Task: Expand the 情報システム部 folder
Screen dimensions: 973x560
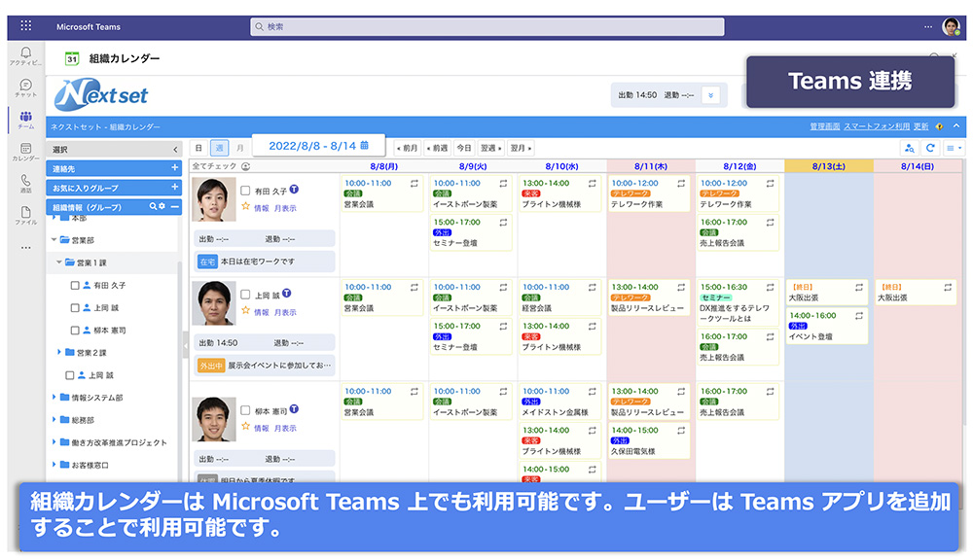Action: point(54,397)
